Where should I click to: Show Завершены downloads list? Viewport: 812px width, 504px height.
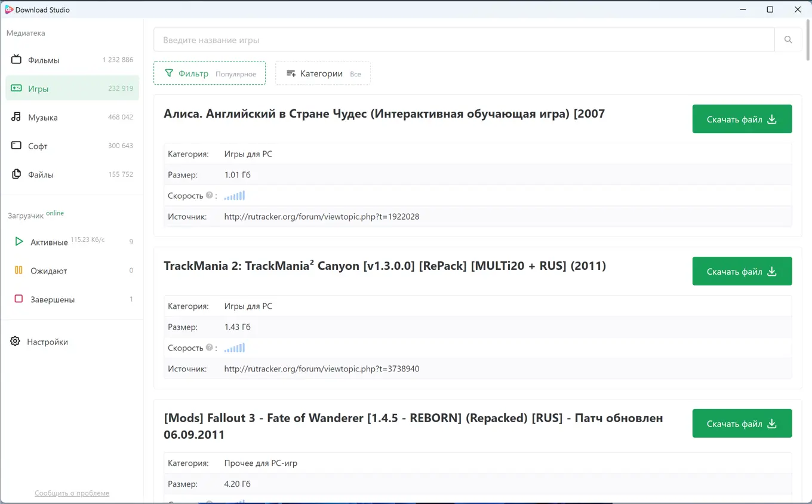tap(72, 299)
